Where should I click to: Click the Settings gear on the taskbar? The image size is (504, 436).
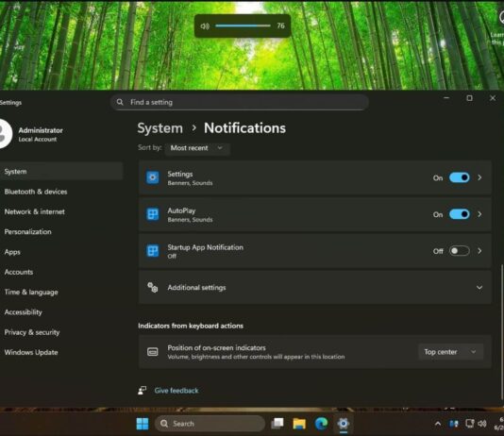(344, 424)
